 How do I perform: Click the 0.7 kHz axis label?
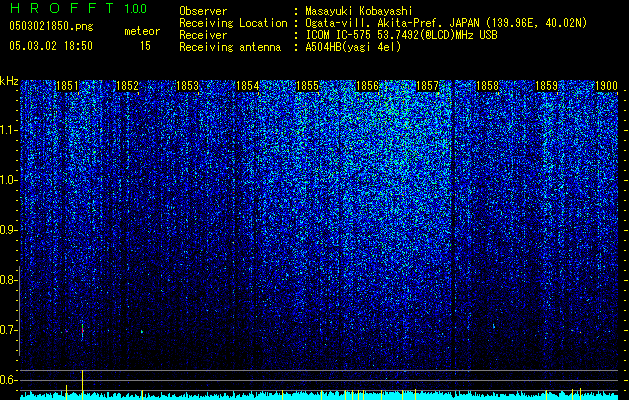tap(7, 330)
